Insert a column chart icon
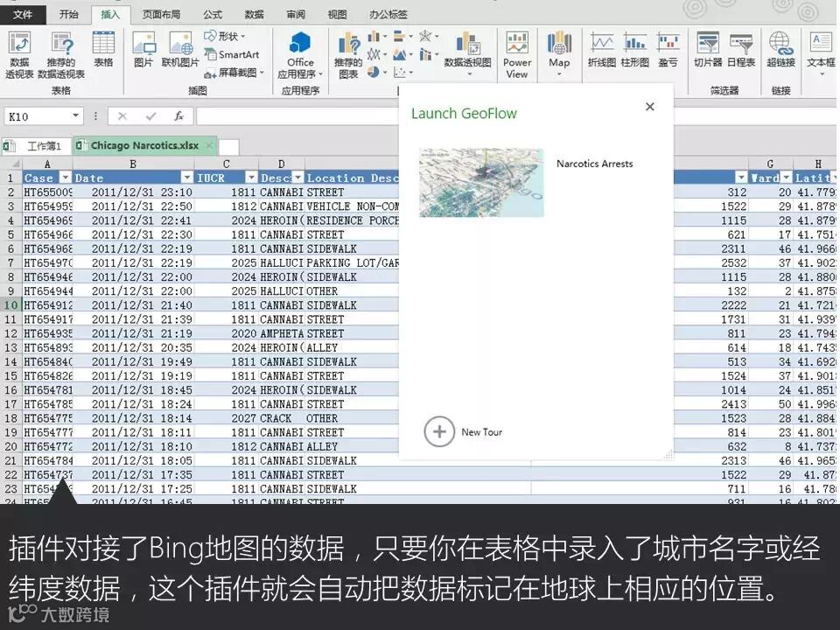The image size is (840, 630). pyautogui.click(x=376, y=37)
